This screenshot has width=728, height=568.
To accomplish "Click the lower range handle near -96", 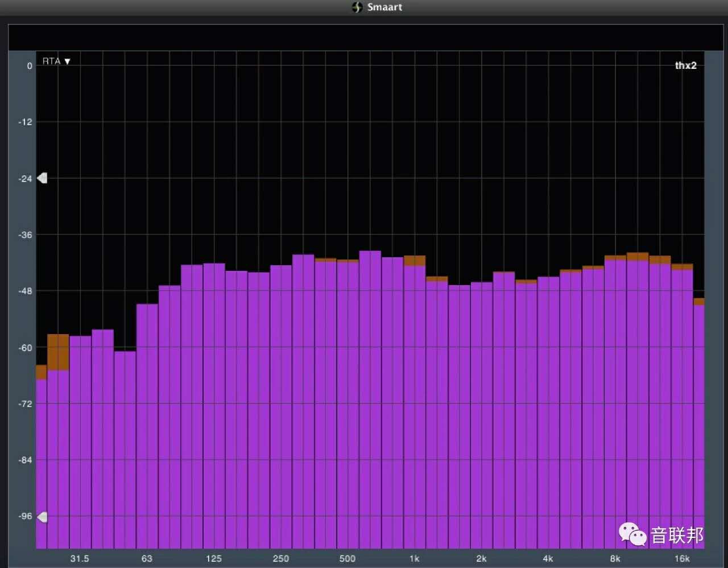I will tap(42, 517).
